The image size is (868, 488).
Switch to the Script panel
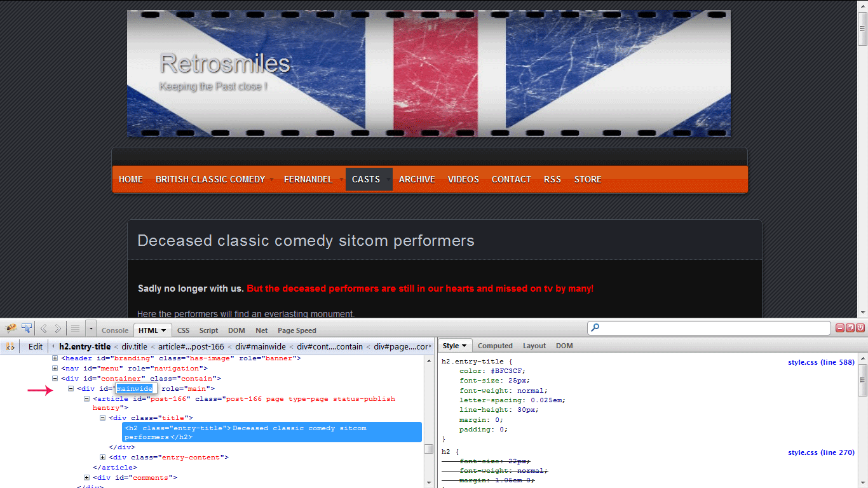pos(208,330)
